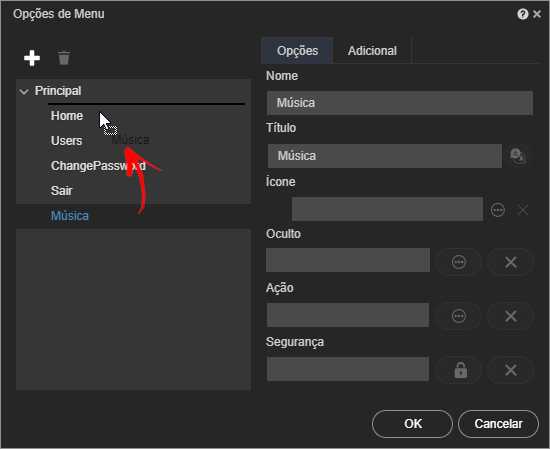Clear the Segurança field value
Viewport: 550px width, 449px height.
(x=510, y=370)
